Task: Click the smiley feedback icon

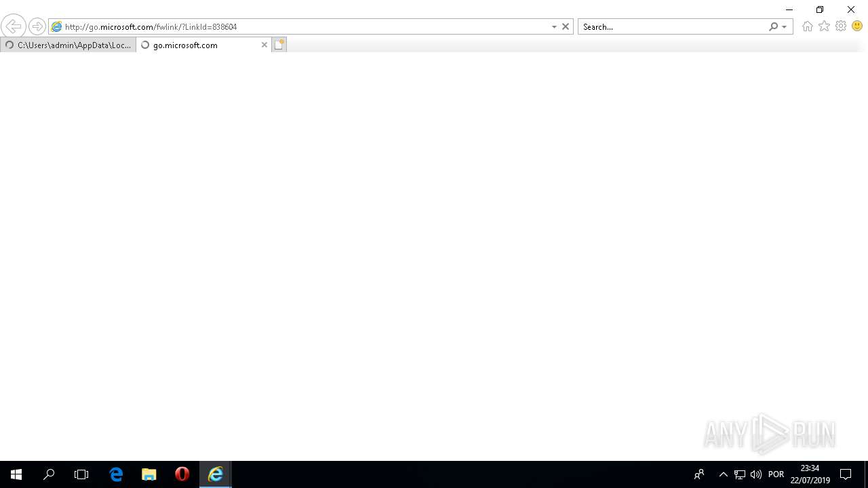Action: (x=857, y=26)
